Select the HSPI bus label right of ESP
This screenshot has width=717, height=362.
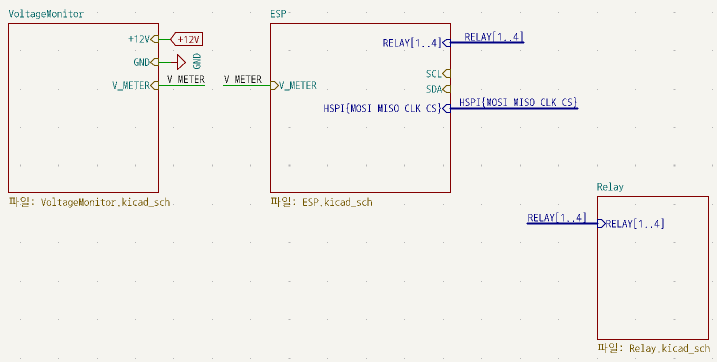pyautogui.click(x=518, y=102)
